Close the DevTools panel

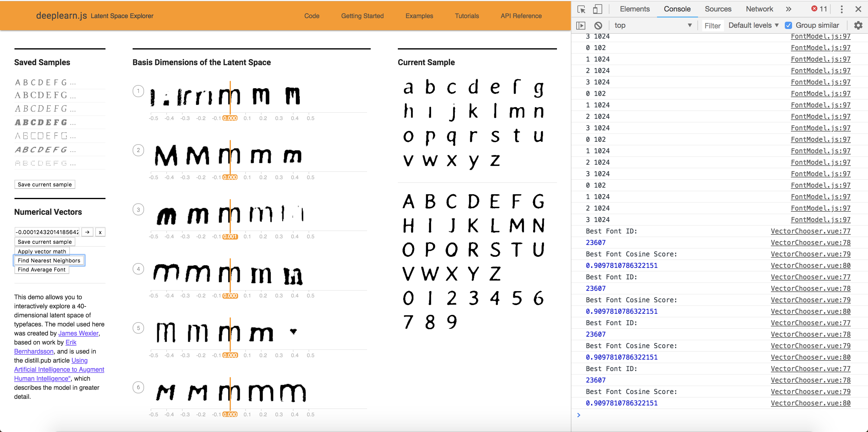[858, 9]
